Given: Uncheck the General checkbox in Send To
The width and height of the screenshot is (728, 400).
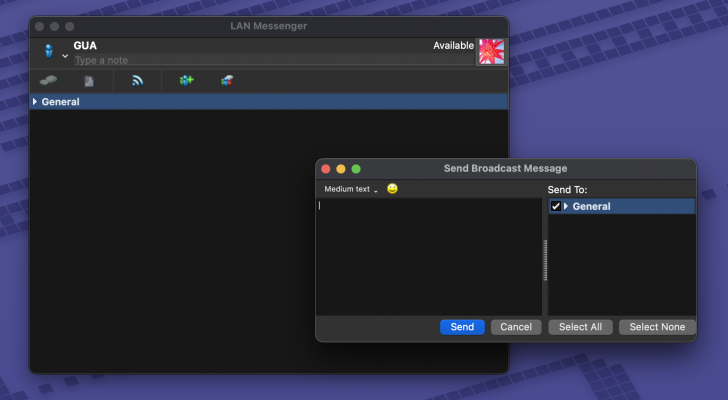Looking at the screenshot, I should [556, 206].
